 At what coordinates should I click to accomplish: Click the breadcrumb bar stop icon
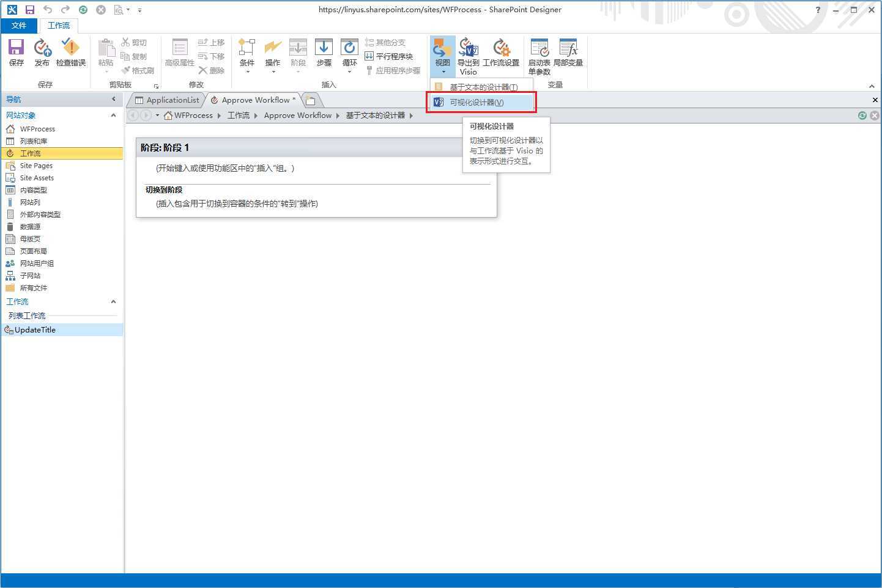click(x=875, y=116)
